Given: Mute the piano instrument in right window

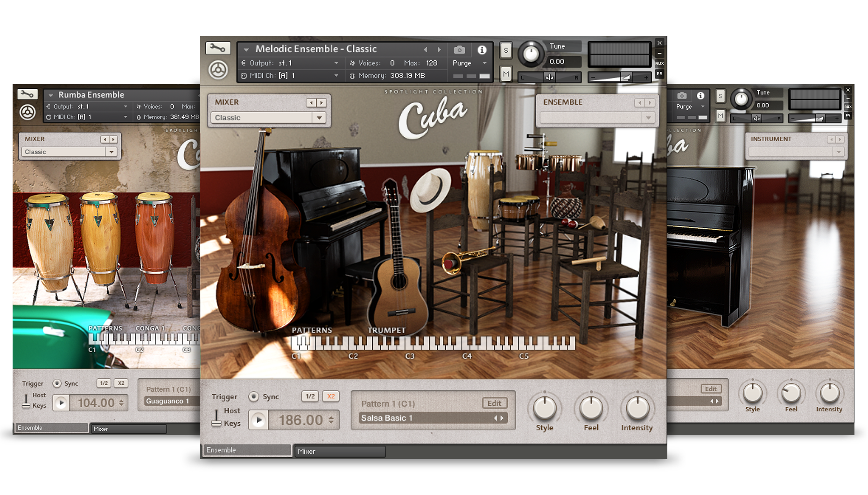Looking at the screenshot, I should [721, 115].
